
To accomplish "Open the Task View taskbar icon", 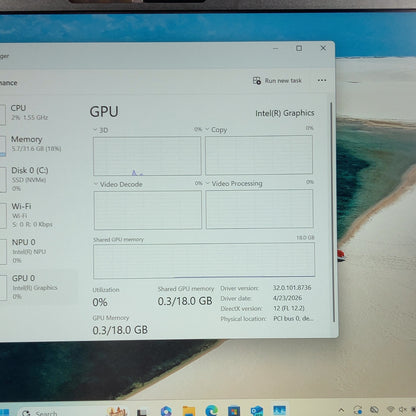I will pos(142,412).
